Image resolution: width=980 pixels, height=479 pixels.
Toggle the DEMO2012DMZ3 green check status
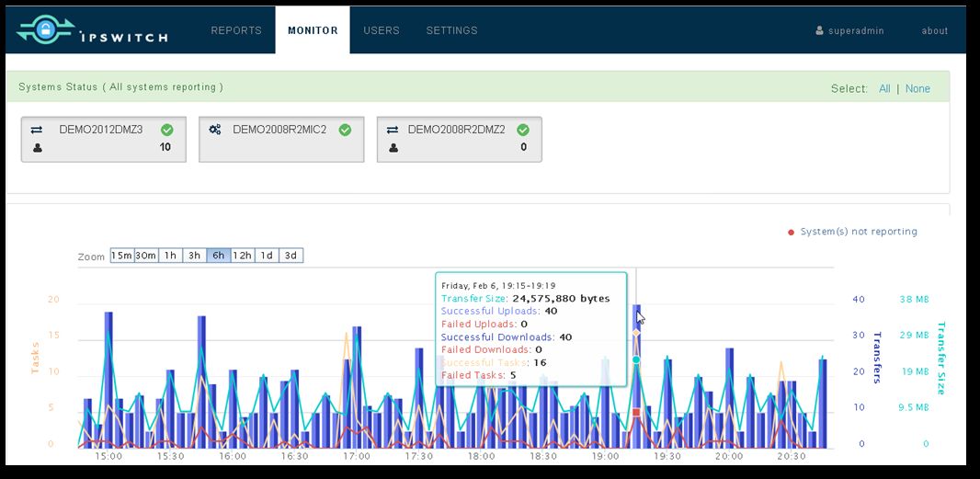166,130
